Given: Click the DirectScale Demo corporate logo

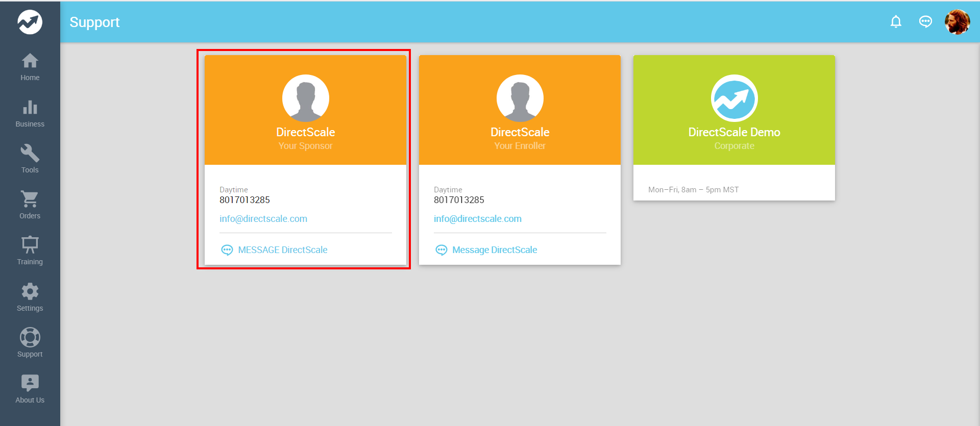Looking at the screenshot, I should click(734, 98).
